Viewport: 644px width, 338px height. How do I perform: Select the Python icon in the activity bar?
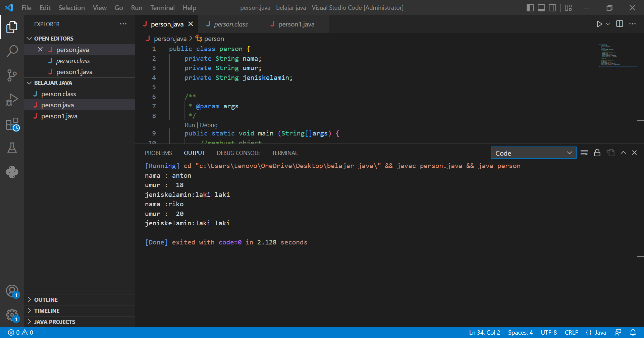pos(12,172)
